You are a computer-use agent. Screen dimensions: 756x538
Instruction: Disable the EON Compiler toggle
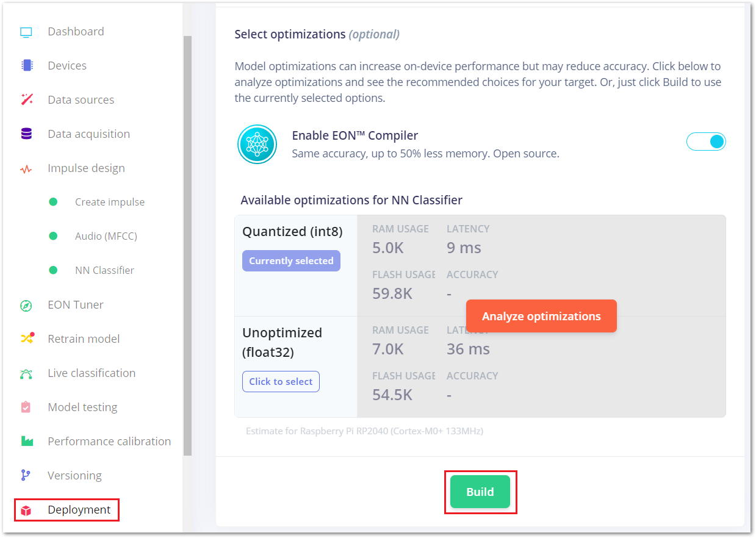point(706,142)
